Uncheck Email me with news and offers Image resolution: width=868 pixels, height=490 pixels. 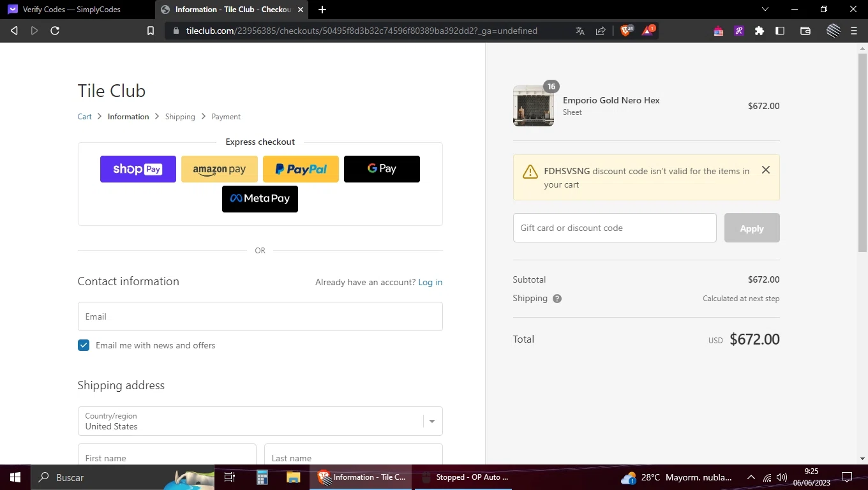84,345
